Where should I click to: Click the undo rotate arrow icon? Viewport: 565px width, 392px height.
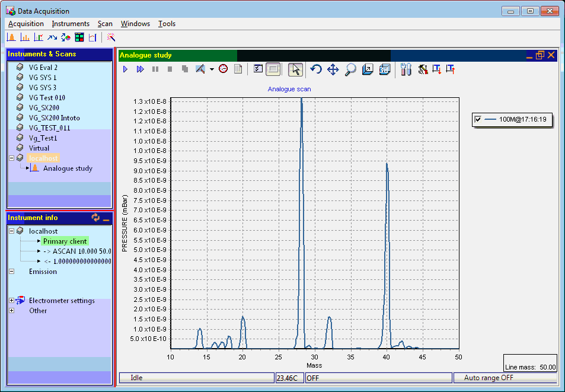[x=316, y=69]
